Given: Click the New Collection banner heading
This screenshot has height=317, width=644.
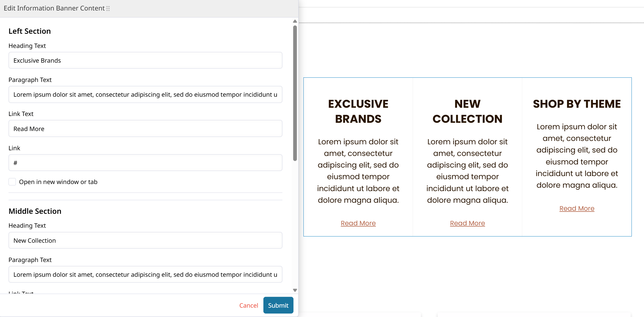Looking at the screenshot, I should coord(467,111).
